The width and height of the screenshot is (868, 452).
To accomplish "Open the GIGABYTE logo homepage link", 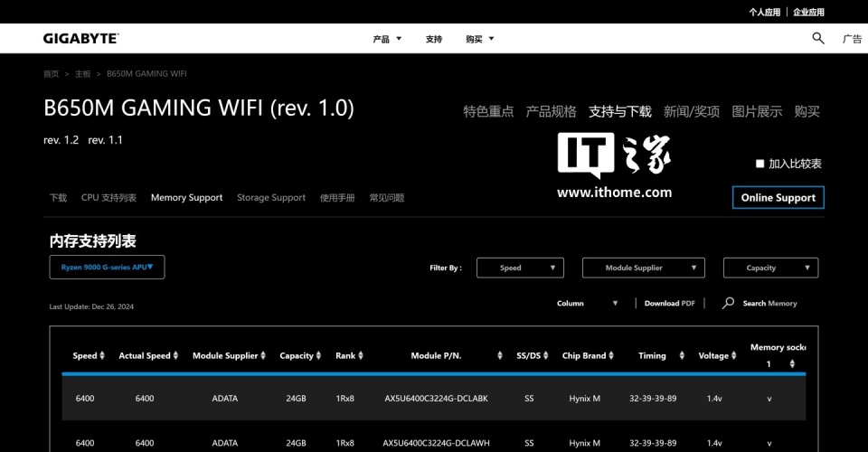I will pos(80,39).
